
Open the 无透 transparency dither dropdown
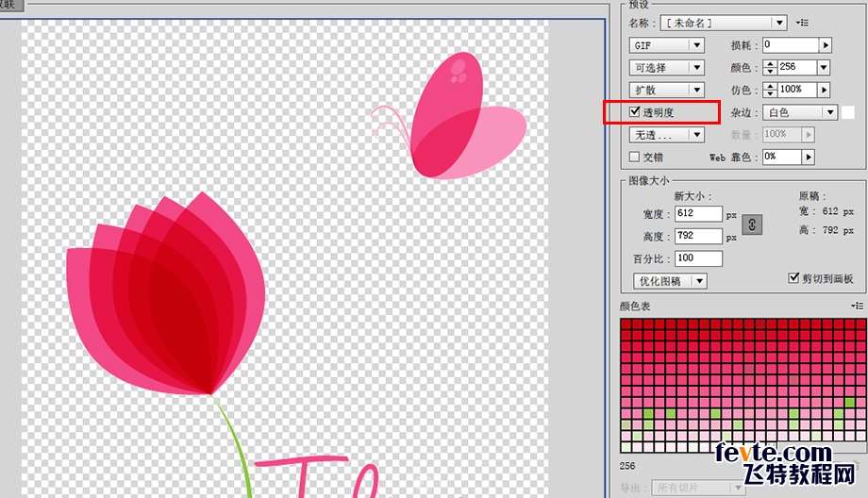click(x=666, y=135)
